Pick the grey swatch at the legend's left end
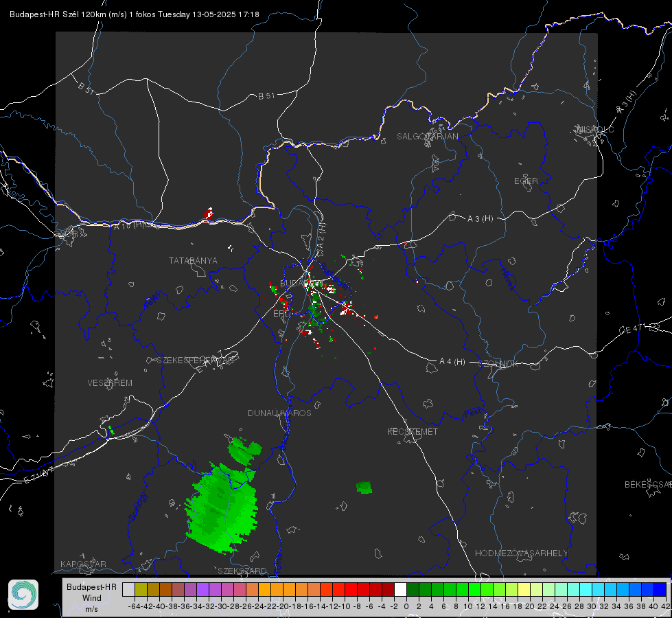Screen dimensions: 672x618 128,589
